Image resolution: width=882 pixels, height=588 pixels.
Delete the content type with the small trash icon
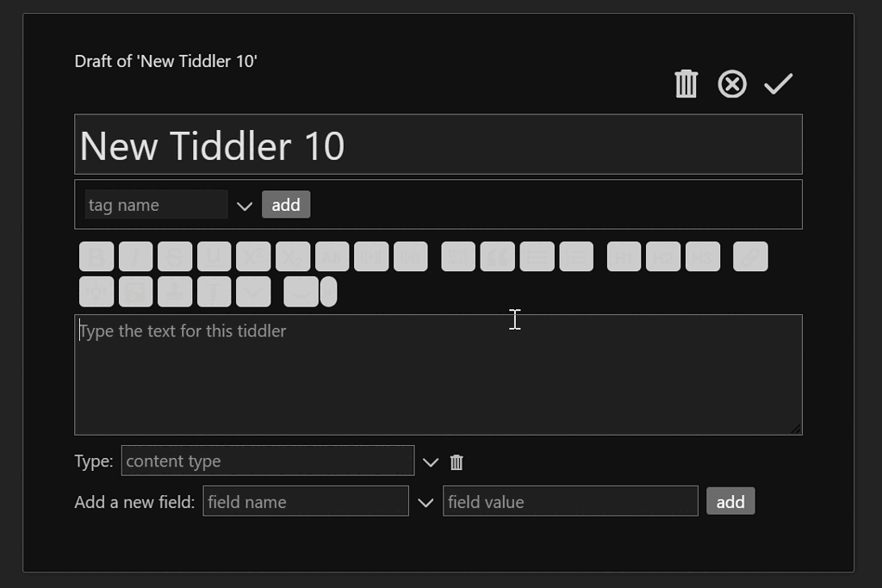[x=457, y=462]
